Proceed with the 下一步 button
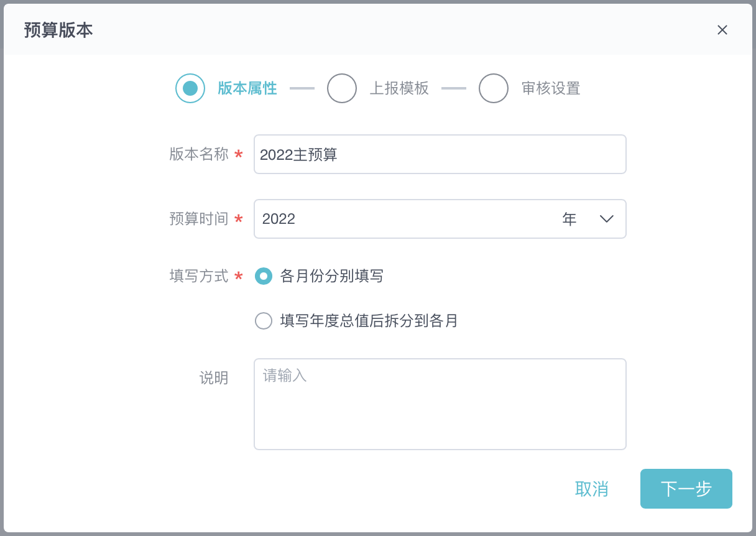Image resolution: width=756 pixels, height=536 pixels. click(x=686, y=489)
